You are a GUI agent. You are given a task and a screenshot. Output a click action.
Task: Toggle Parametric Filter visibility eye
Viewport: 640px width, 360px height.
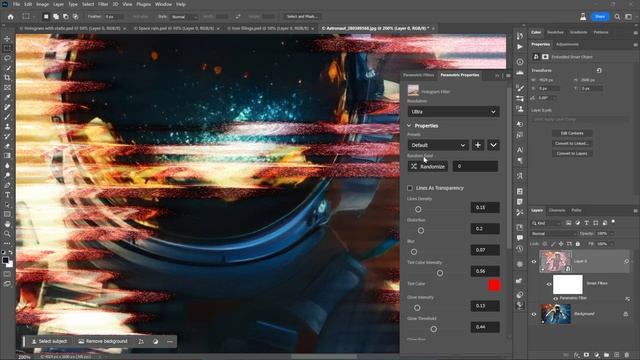556,298
